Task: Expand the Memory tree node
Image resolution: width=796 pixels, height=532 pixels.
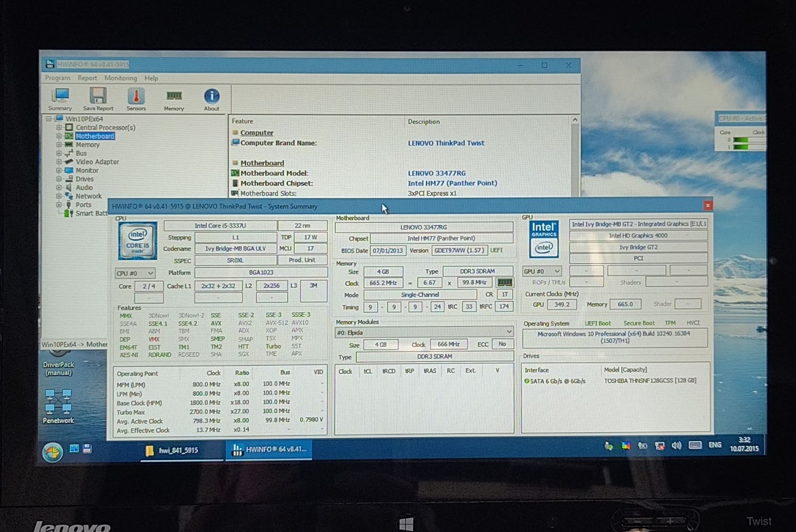Action: (x=59, y=145)
